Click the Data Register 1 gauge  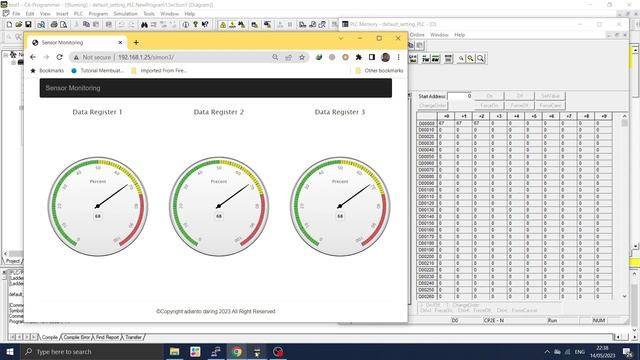pyautogui.click(x=98, y=207)
